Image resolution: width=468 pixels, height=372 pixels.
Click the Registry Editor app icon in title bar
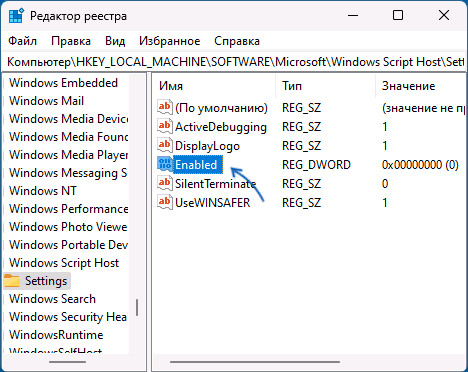pyautogui.click(x=16, y=16)
